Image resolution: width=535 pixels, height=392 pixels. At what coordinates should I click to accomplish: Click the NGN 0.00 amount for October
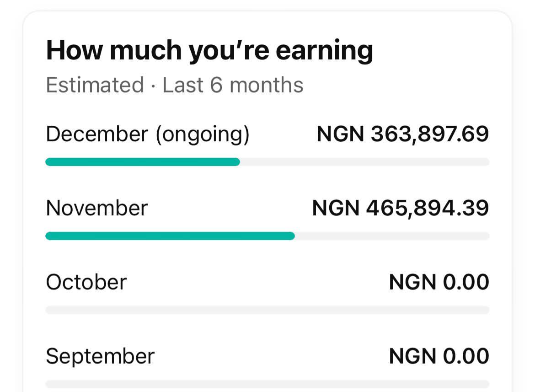[439, 282]
